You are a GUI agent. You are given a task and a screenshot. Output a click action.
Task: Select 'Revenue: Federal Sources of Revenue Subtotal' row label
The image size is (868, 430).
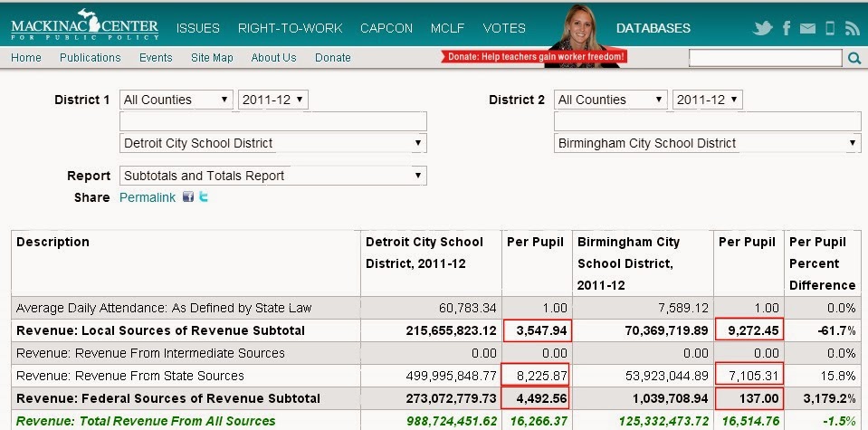tap(168, 398)
